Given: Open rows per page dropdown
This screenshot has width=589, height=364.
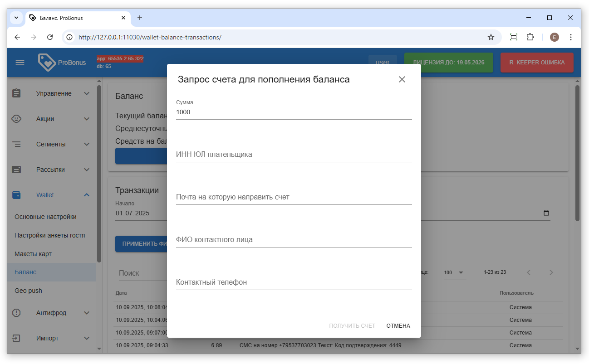Looking at the screenshot, I should point(454,272).
